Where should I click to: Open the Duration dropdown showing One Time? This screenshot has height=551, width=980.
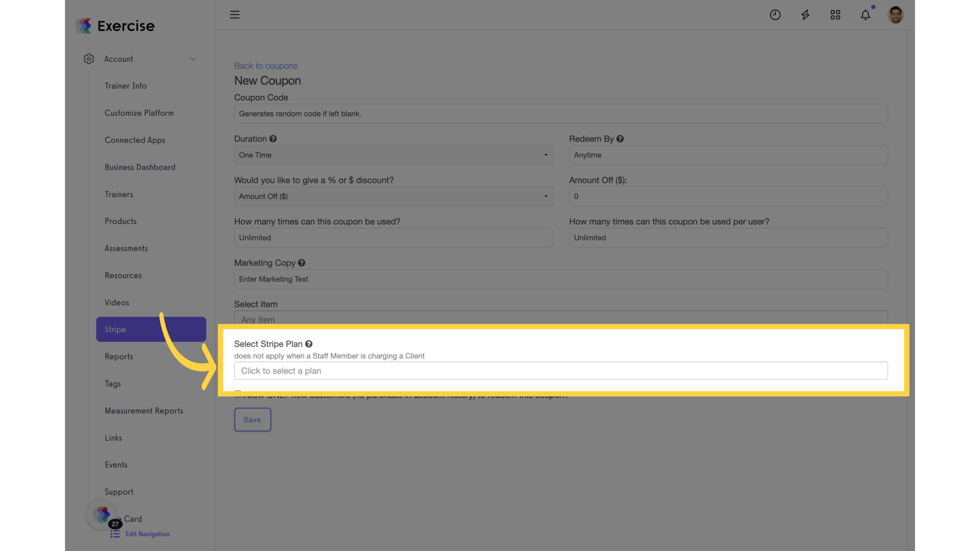pos(393,155)
